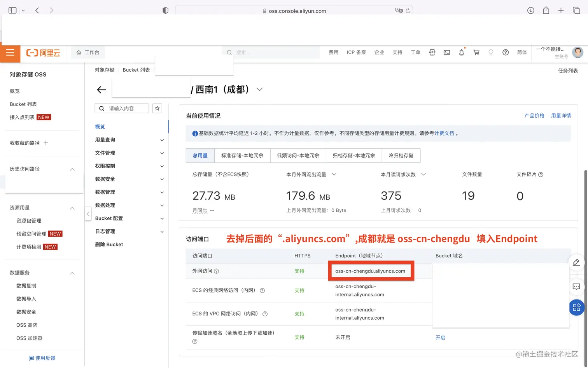The image size is (588, 368).
Task: Switch to the 标准存储-本地冗余 tab
Action: pos(242,155)
